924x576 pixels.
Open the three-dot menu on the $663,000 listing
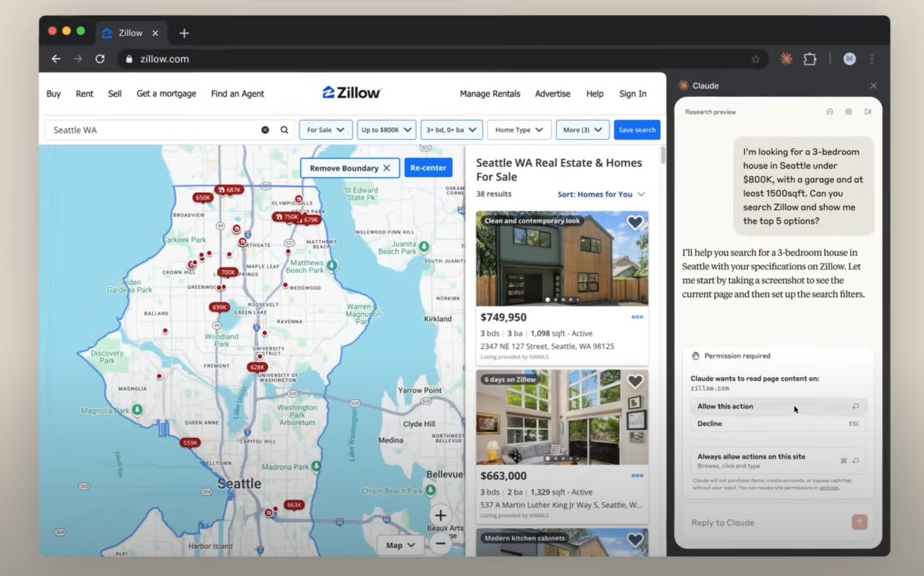(x=637, y=475)
